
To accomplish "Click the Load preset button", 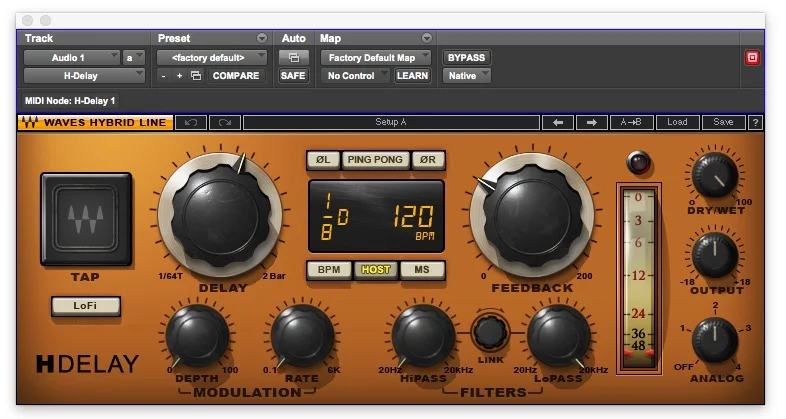I will (677, 122).
